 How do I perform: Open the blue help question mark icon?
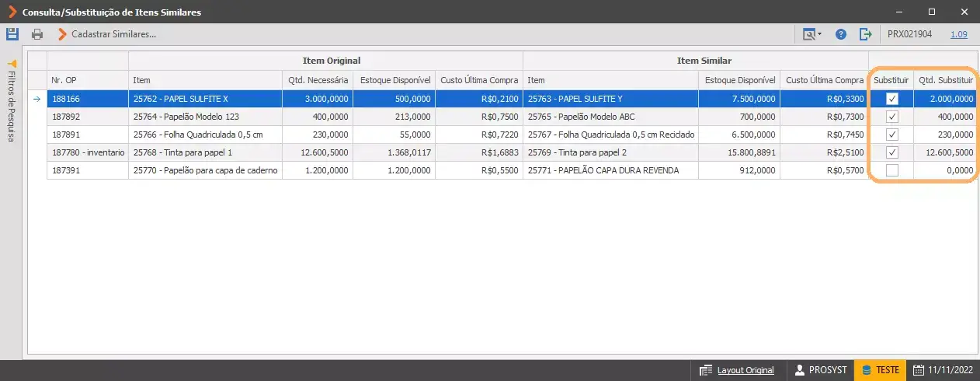tap(841, 34)
